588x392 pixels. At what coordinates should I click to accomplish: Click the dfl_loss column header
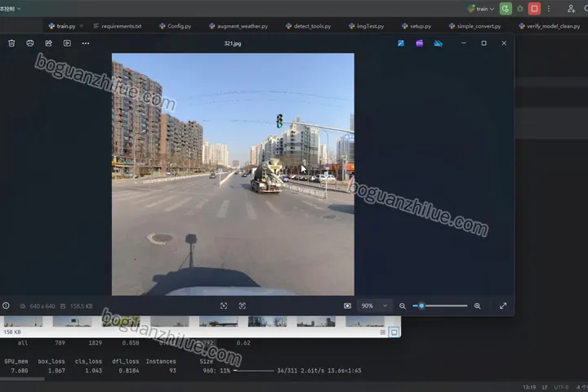coord(126,361)
